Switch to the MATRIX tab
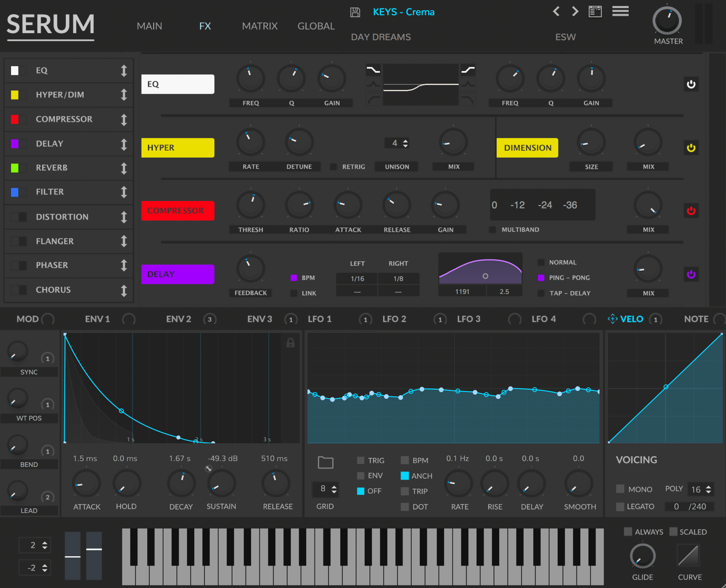Screen dimensions: 726x588 (x=260, y=26)
